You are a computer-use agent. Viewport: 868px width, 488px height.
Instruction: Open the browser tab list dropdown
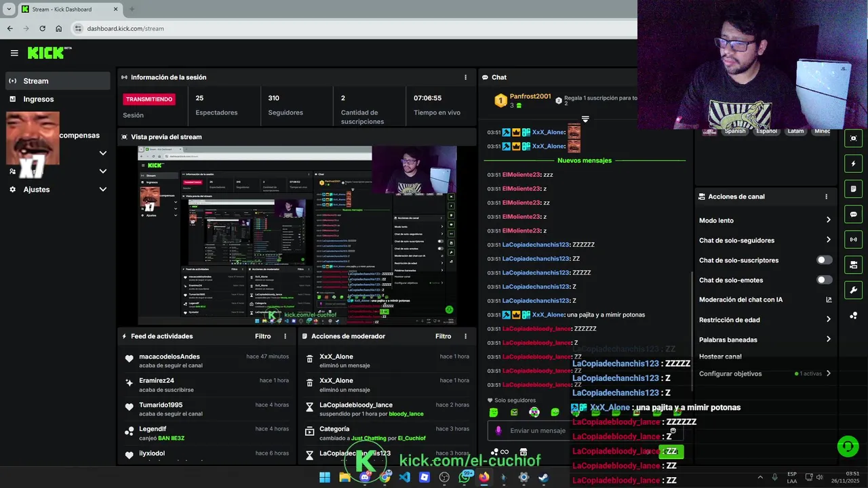click(9, 9)
